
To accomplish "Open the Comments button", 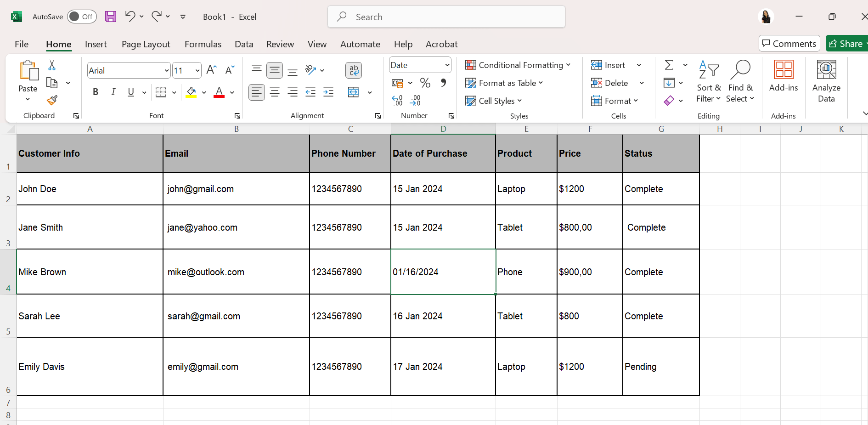I will point(789,44).
